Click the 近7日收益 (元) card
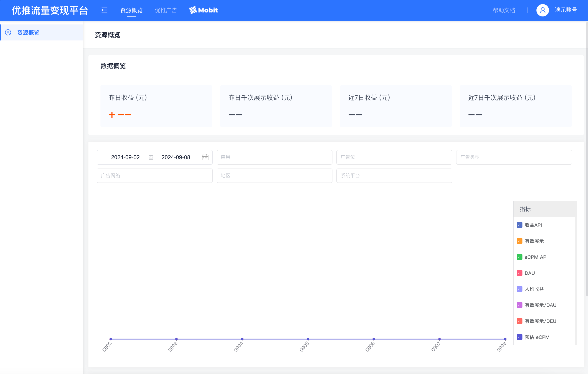Screen dimensions: 588x374 coord(396,106)
